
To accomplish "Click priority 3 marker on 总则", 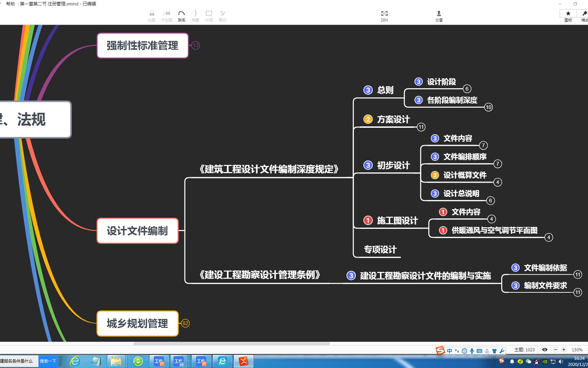I will 368,90.
